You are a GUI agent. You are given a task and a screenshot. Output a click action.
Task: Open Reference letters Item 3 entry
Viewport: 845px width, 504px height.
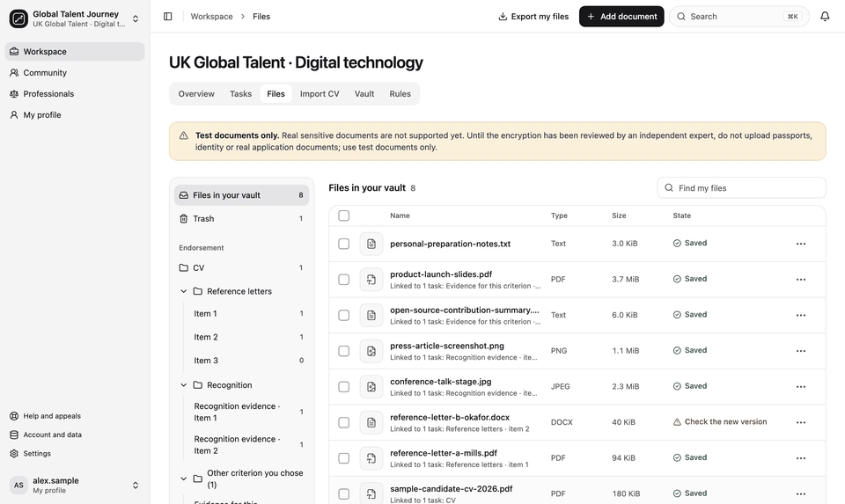(248, 361)
